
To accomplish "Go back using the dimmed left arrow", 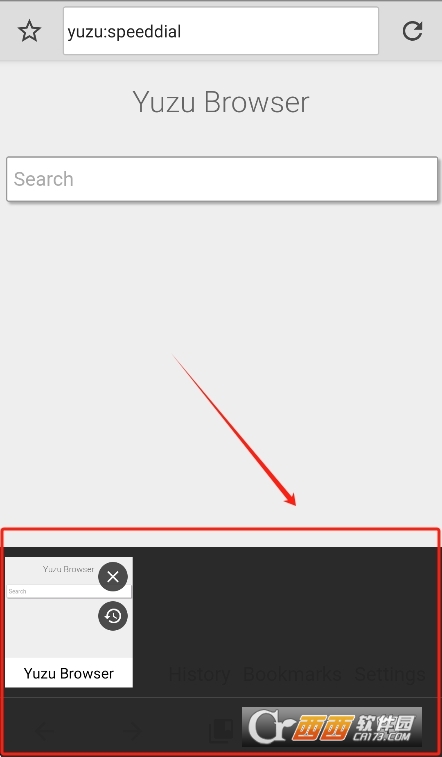I will tap(45, 731).
